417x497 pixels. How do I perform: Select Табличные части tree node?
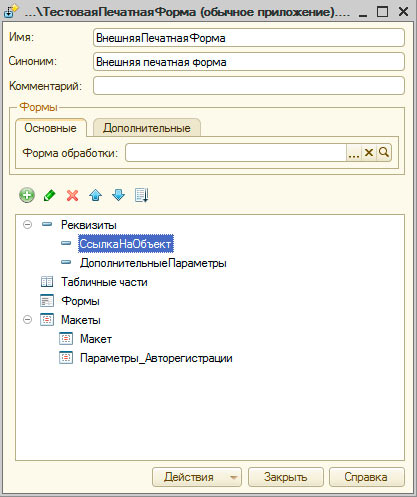pyautogui.click(x=104, y=282)
